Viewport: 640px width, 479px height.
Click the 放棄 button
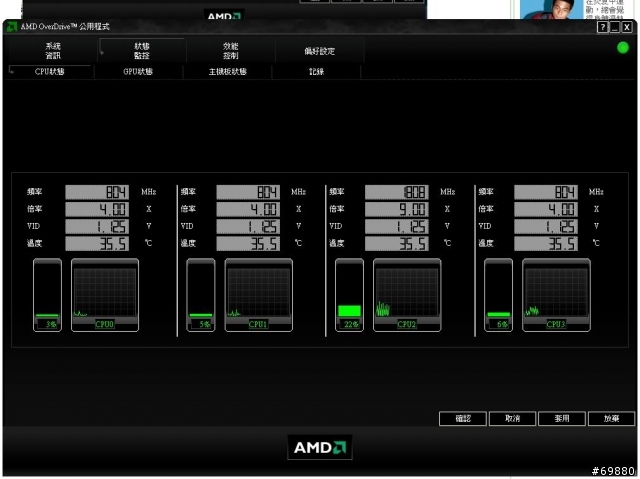611,419
